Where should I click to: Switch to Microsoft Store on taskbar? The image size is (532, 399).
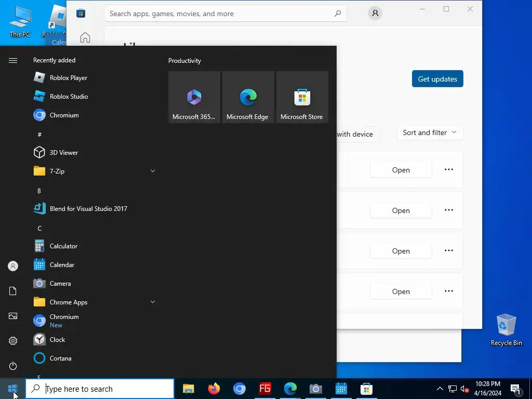tap(366, 389)
